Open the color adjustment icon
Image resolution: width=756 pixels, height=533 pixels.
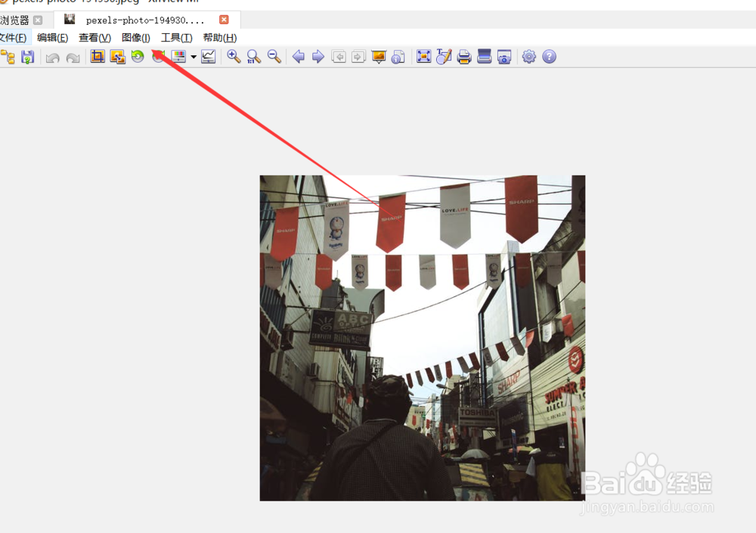(x=178, y=57)
